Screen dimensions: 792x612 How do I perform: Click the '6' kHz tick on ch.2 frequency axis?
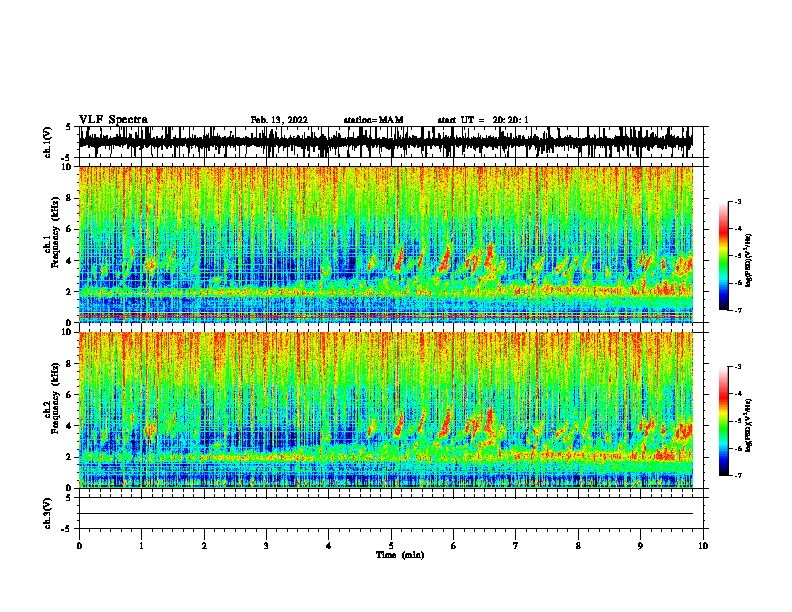tap(70, 395)
